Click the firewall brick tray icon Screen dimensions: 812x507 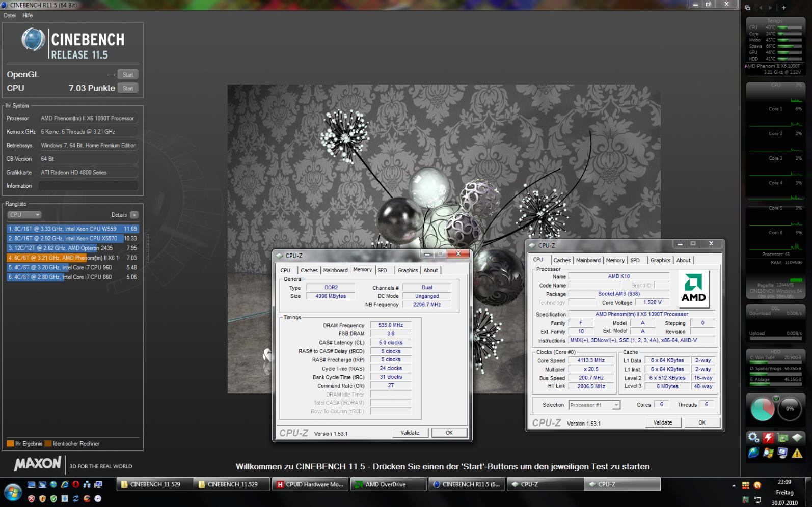click(746, 485)
